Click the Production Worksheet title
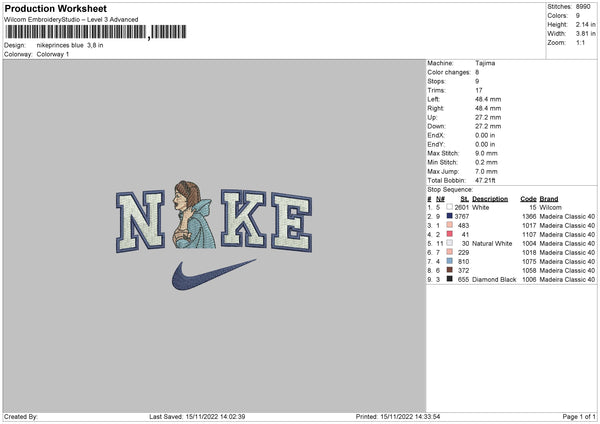 pyautogui.click(x=55, y=8)
